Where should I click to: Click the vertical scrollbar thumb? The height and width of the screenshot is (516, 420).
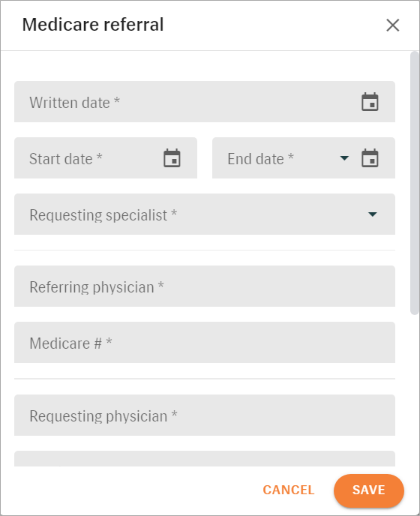[415, 183]
